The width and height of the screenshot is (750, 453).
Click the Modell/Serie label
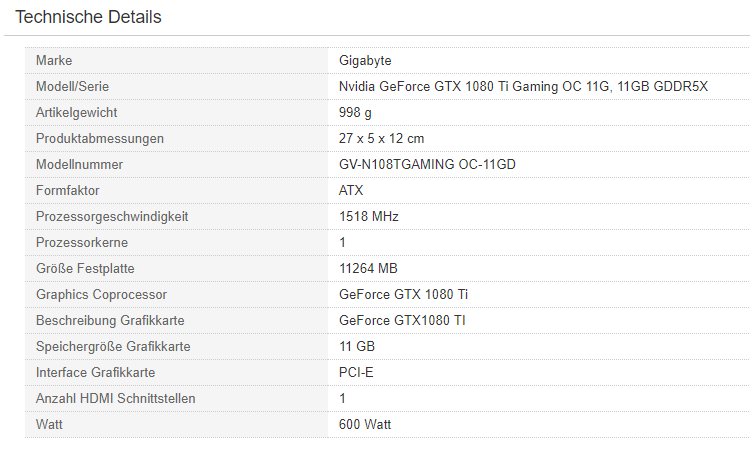72,87
